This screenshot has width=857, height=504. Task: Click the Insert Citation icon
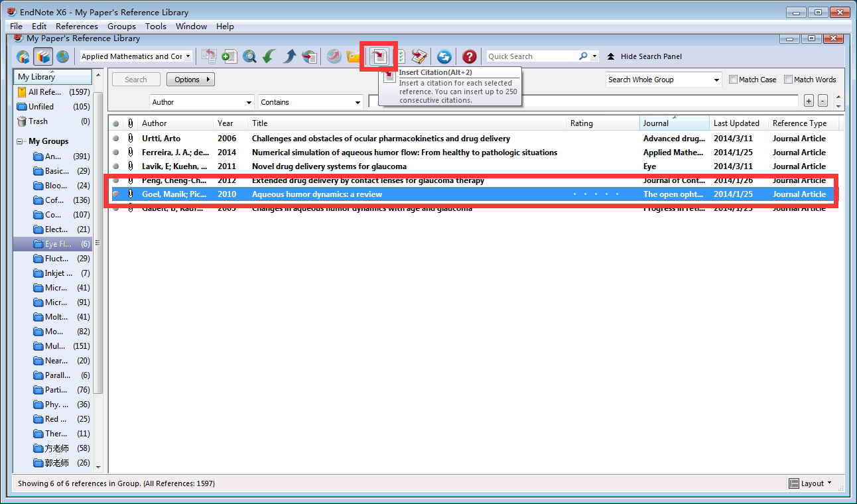click(x=379, y=56)
